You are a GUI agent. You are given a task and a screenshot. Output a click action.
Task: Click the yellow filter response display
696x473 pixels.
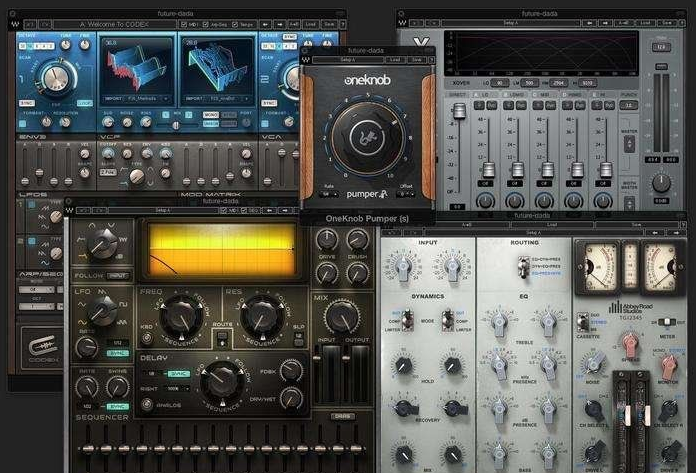222,250
